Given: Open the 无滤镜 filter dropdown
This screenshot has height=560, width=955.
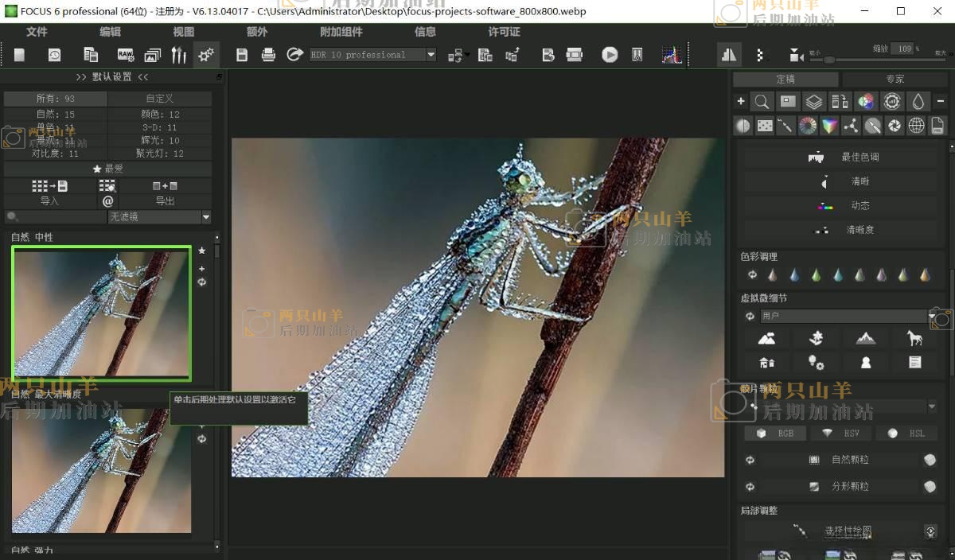Looking at the screenshot, I should click(x=206, y=217).
